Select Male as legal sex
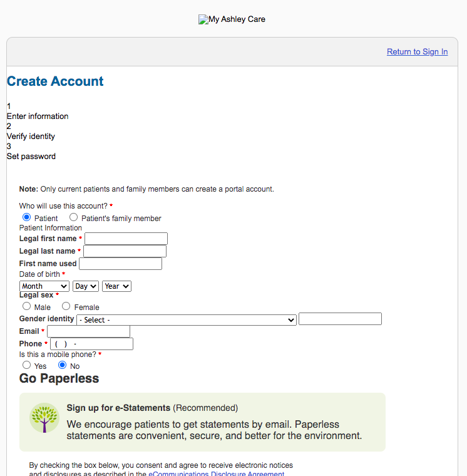The width and height of the screenshot is (467, 476). (x=27, y=306)
